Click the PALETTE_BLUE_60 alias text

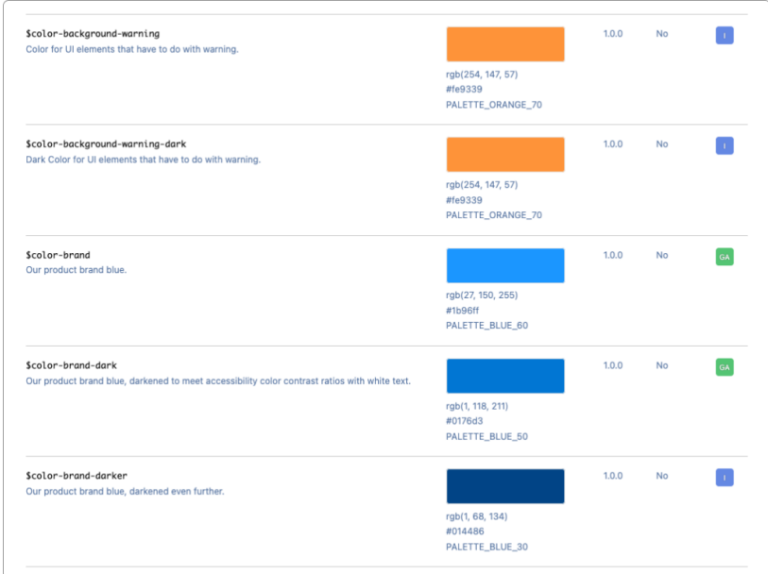pyautogui.click(x=487, y=326)
